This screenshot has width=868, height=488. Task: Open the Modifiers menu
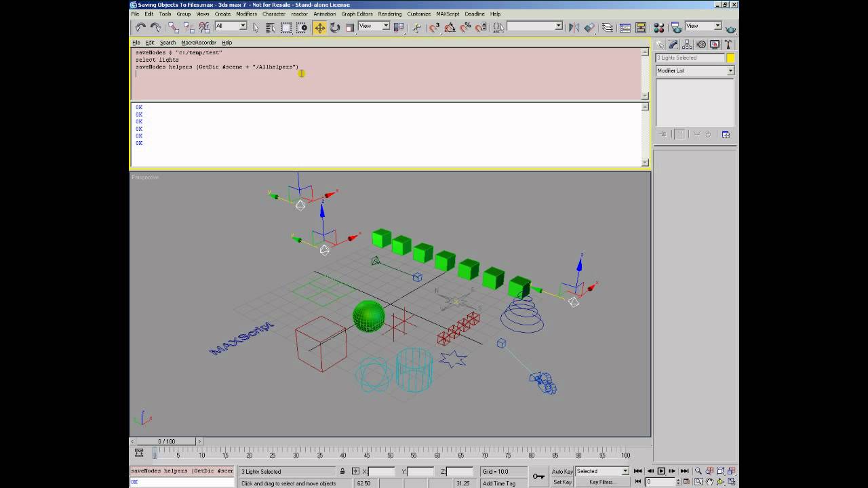(x=246, y=14)
